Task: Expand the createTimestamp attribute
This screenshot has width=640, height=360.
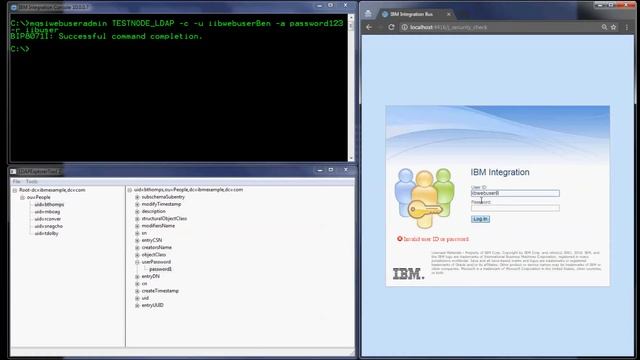Action: [x=138, y=291]
